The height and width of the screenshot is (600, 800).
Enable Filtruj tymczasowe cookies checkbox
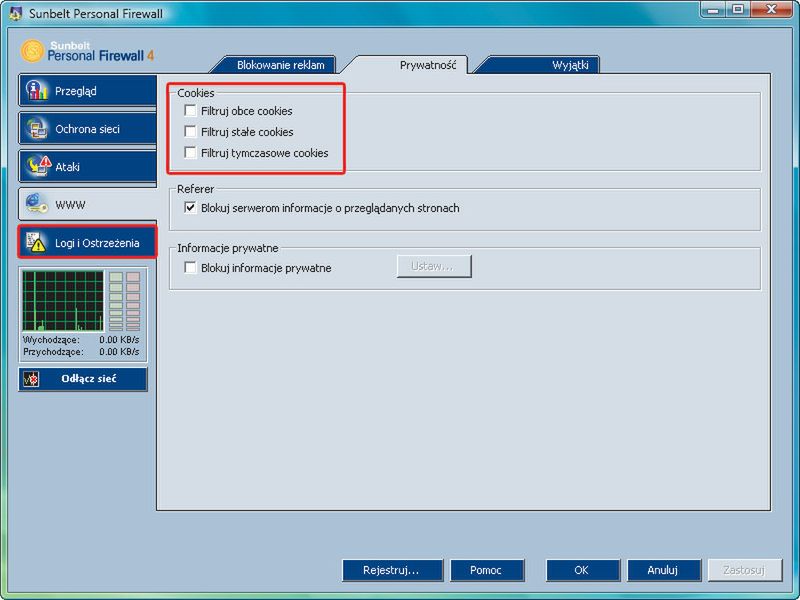tap(190, 153)
